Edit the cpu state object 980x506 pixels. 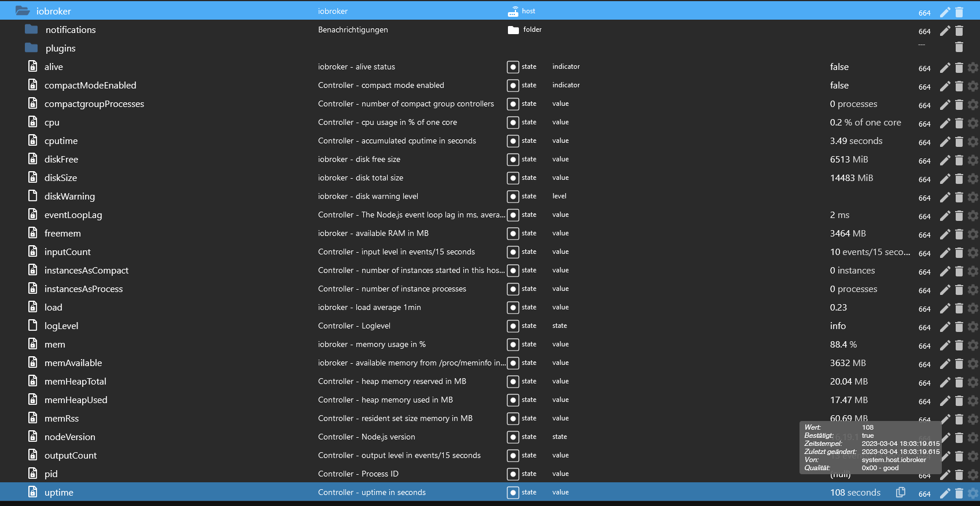(x=945, y=123)
